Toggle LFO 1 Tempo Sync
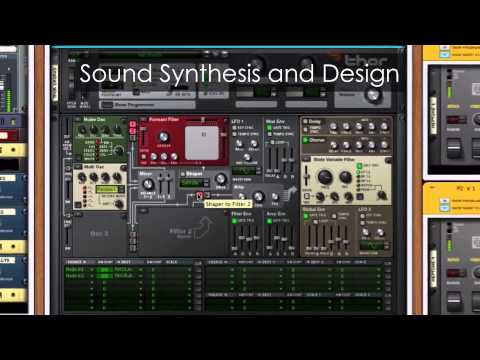 234,134
